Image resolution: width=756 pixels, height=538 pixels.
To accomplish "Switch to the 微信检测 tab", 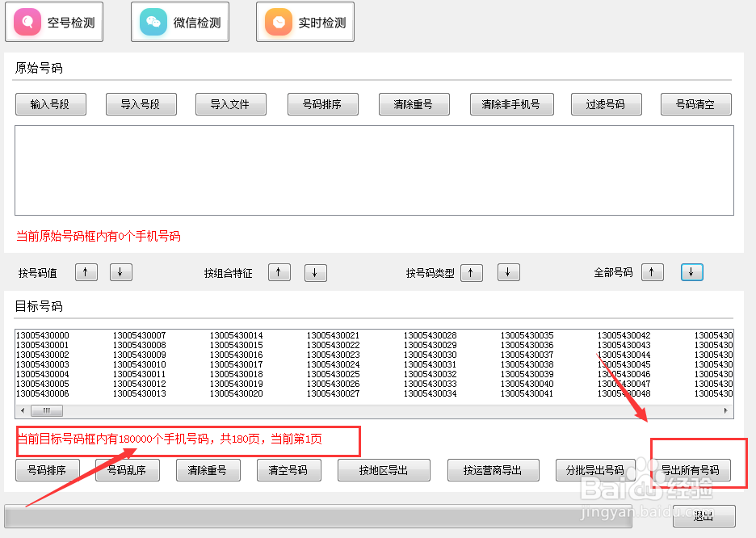I will tap(179, 22).
